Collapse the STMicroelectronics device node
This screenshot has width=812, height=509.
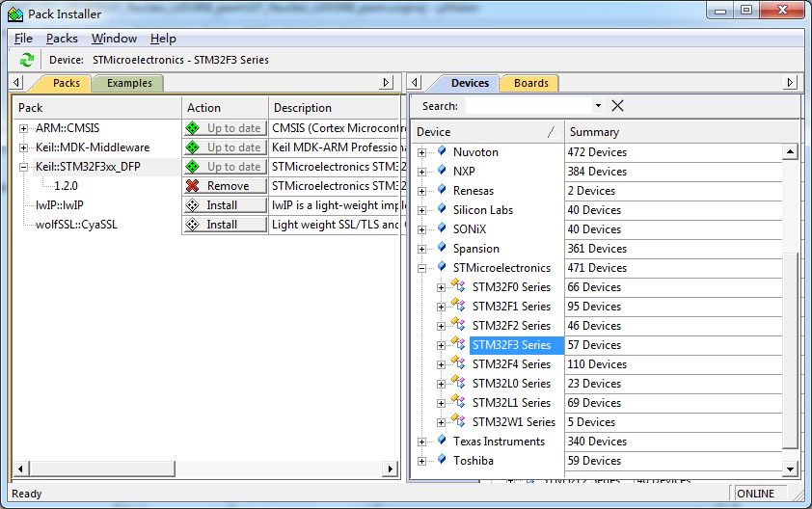422,268
